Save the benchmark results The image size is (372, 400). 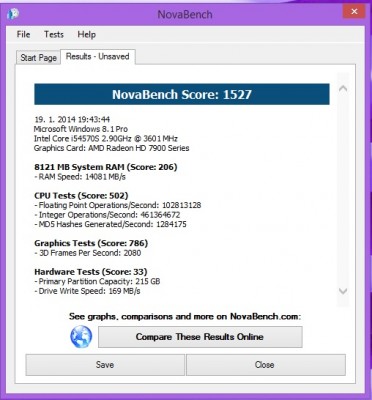pyautogui.click(x=105, y=365)
